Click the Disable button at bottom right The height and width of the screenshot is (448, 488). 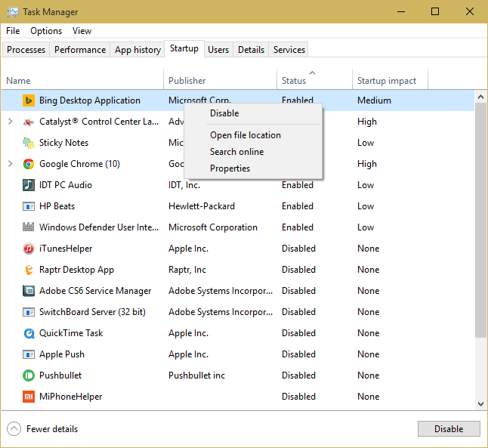449,429
